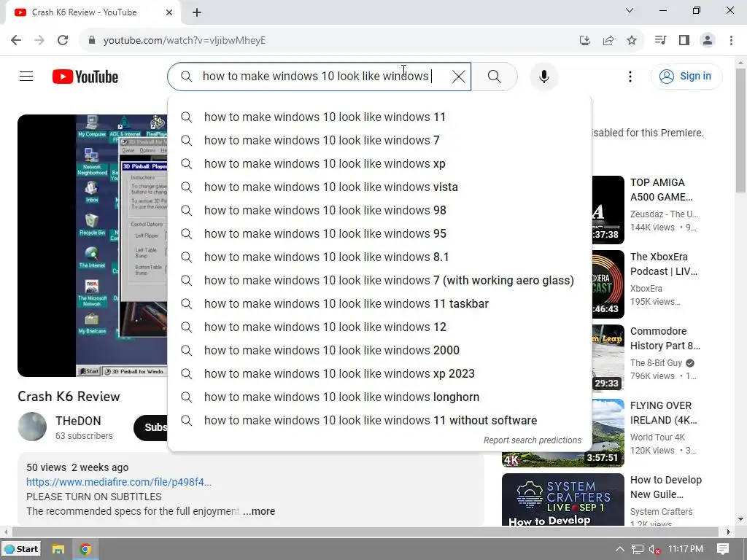Select suggestion ending in windows 7
This screenshot has width=747, height=560.
(x=379, y=140)
